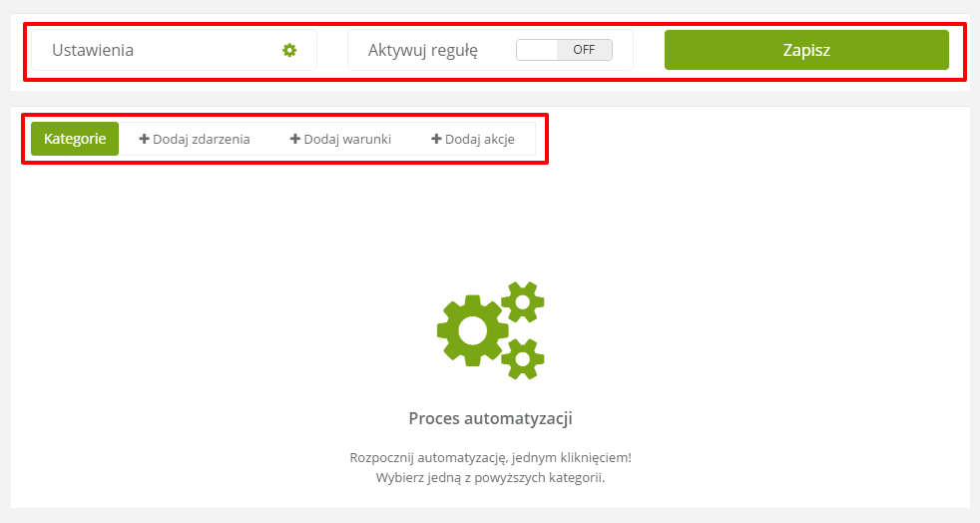
Task: Click the white handle of the rule switch
Action: coord(536,50)
